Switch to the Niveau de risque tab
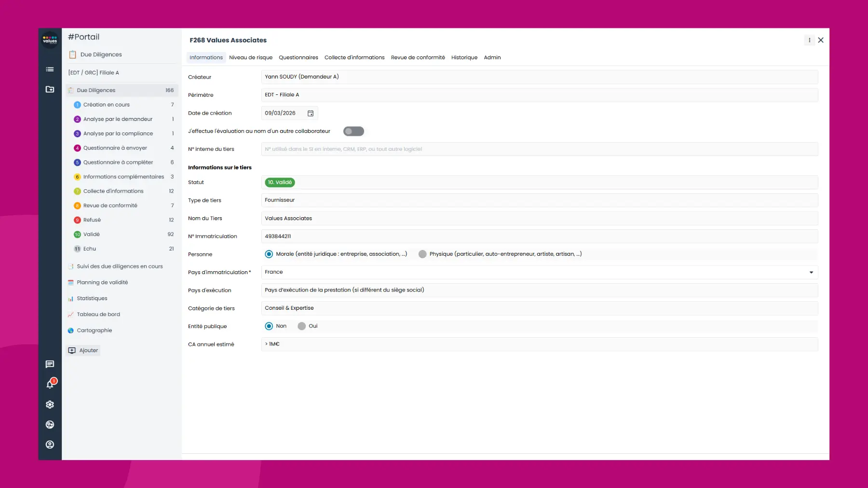Image resolution: width=868 pixels, height=488 pixels. 250,57
